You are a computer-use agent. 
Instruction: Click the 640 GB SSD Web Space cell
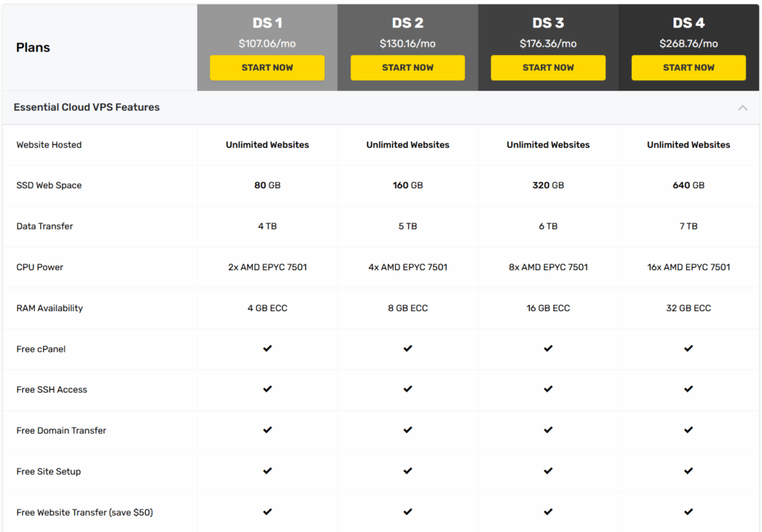688,185
